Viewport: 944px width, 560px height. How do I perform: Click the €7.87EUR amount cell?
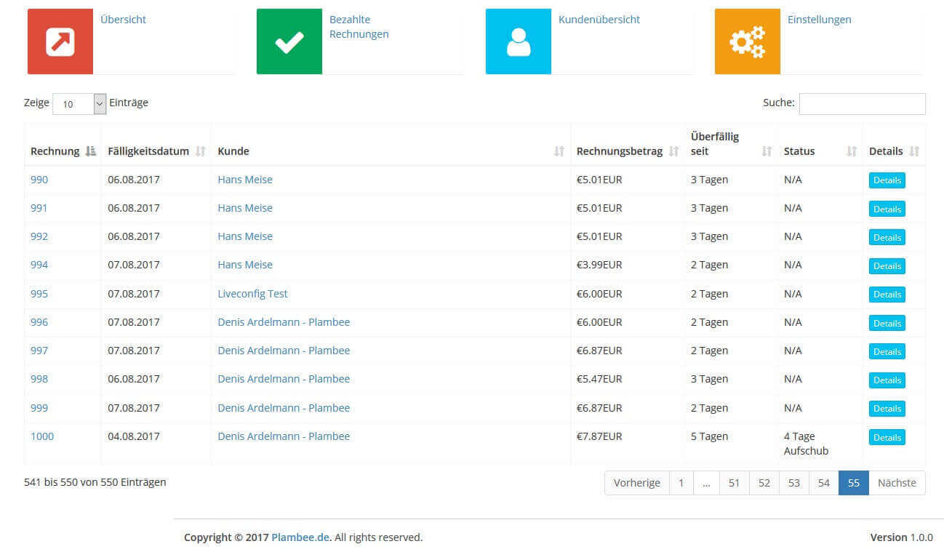599,436
